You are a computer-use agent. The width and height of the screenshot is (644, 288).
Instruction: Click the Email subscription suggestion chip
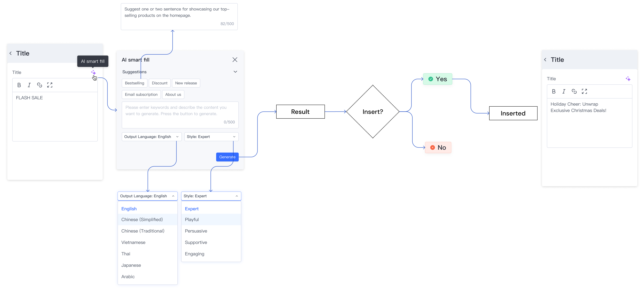(x=141, y=95)
